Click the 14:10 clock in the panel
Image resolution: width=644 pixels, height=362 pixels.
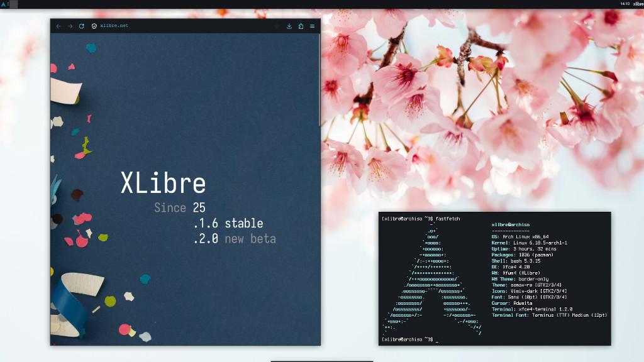pos(625,4)
